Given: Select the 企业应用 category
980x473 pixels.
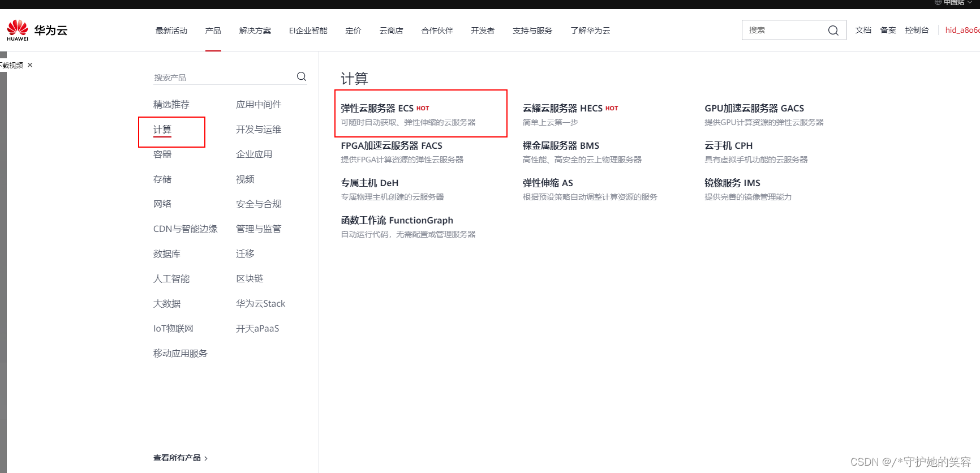Looking at the screenshot, I should coord(254,154).
